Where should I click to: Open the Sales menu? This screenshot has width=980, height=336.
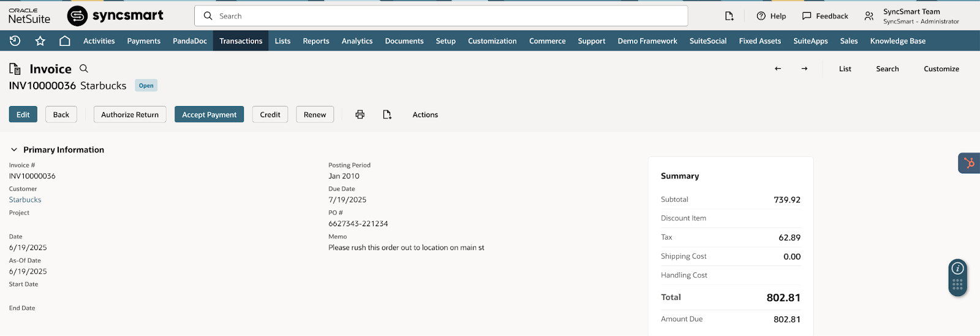click(849, 41)
